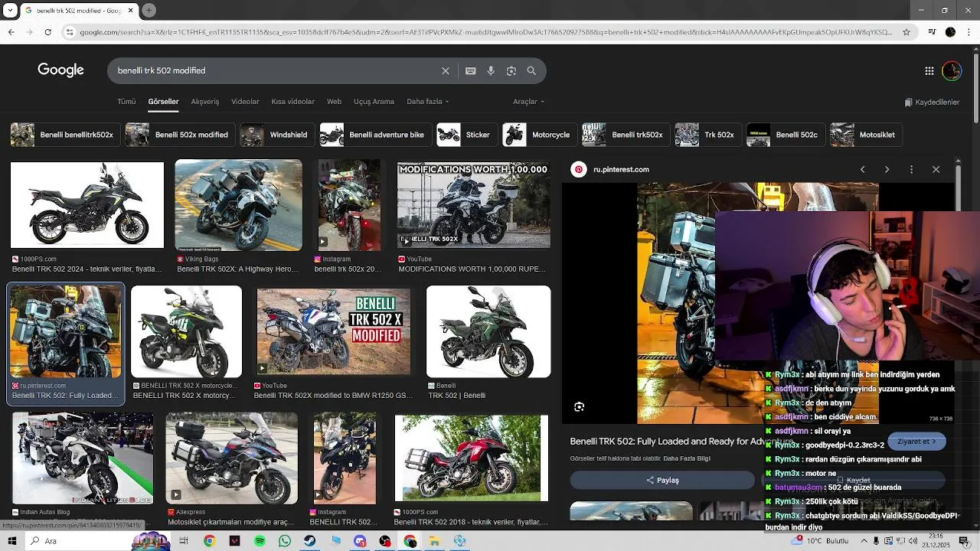
Task: Open the Valorant icon on the taskbar
Action: 234,541
